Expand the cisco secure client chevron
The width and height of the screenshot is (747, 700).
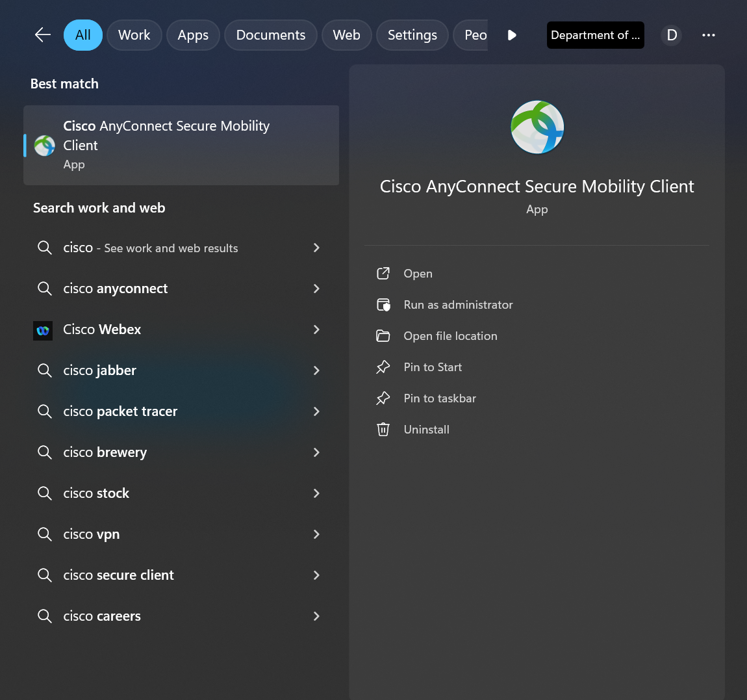click(x=316, y=575)
